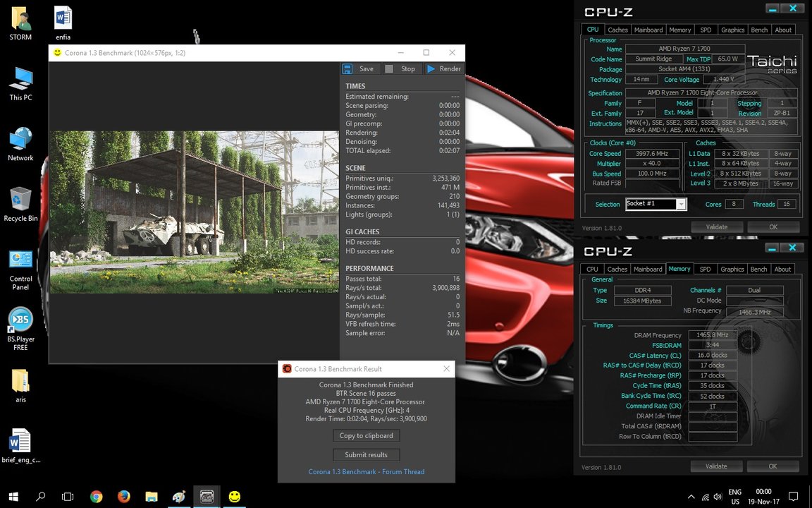Open About tab in top CPU-Z window
Screen dimensions: 812x508
pos(783,30)
